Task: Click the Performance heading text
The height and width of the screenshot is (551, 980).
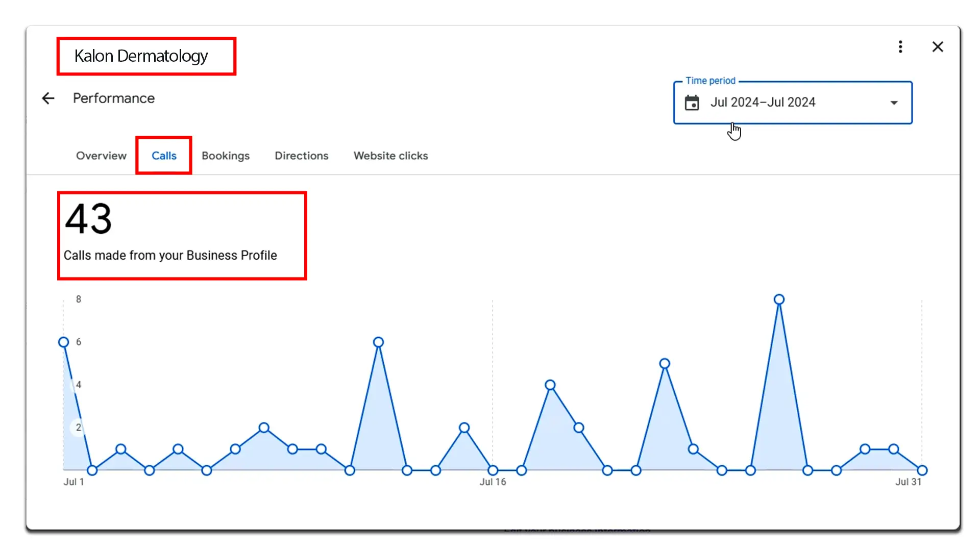Action: pyautogui.click(x=114, y=98)
